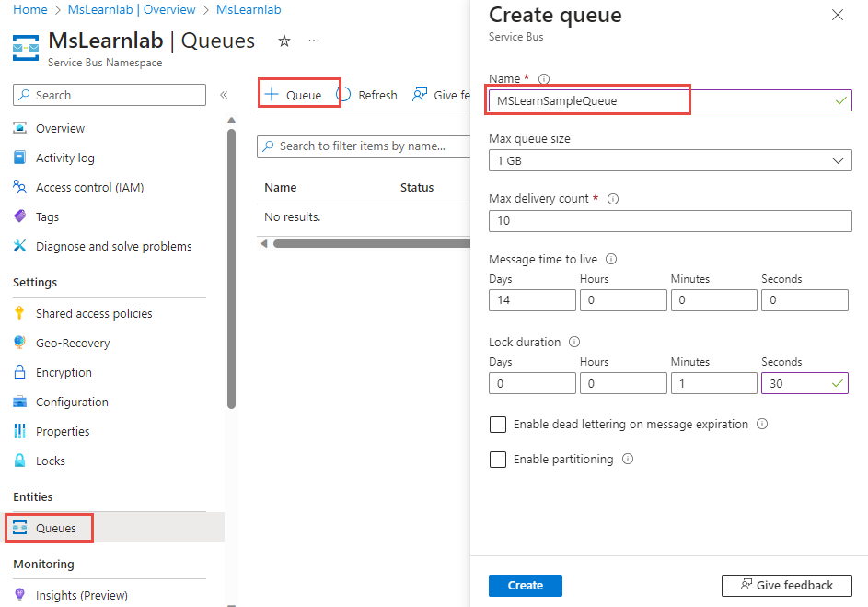Go to Shared access policies
Viewport: 868px width, 607px height.
pyautogui.click(x=94, y=313)
